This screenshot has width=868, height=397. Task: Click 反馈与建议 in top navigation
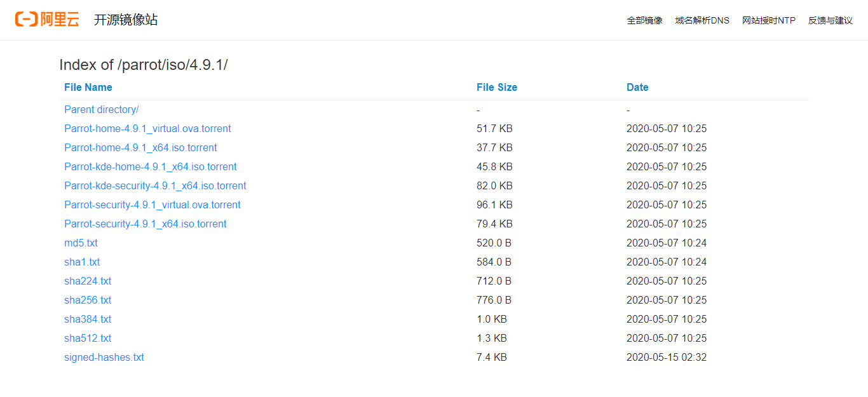[x=830, y=20]
